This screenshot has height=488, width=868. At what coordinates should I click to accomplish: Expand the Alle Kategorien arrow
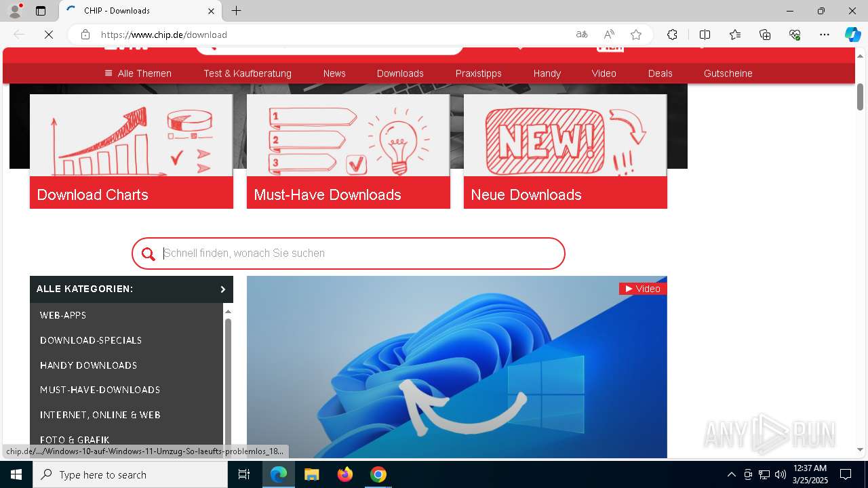click(222, 289)
